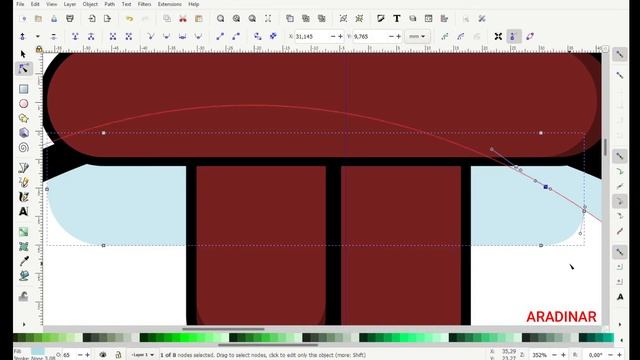The width and height of the screenshot is (640, 360).
Task: Toggle layer visibility eye in status bar
Action: [103, 355]
